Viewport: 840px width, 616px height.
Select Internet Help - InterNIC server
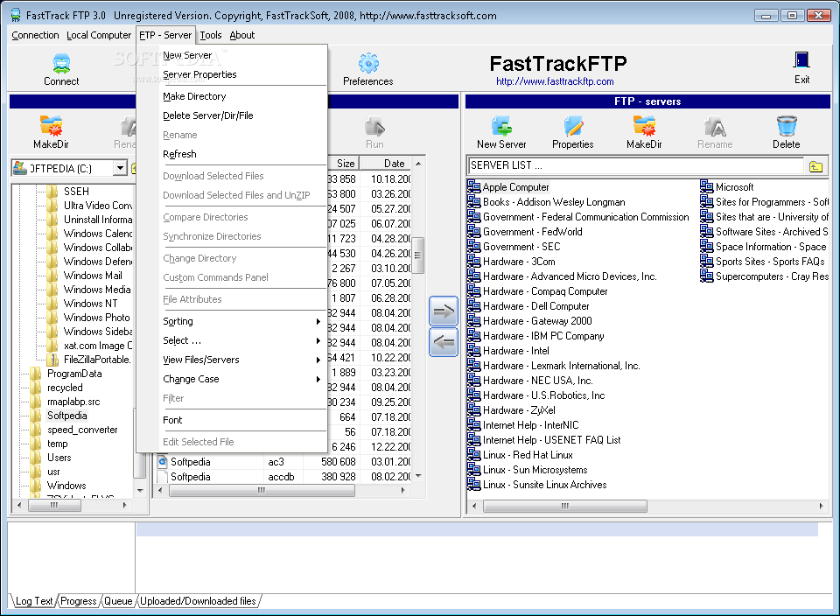point(523,424)
